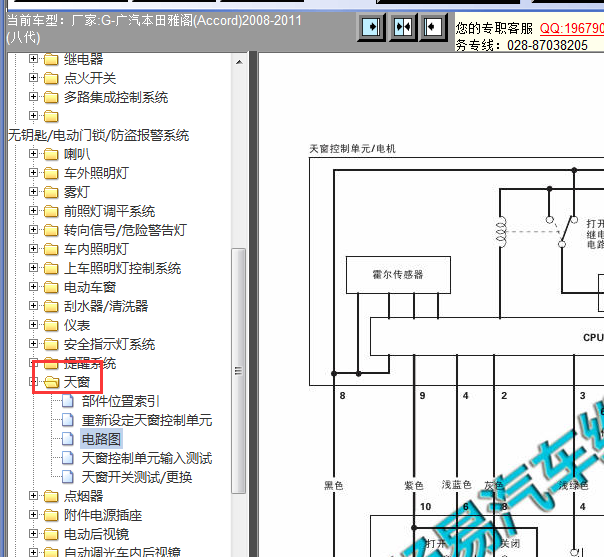Click the 紫色 wire label in diagram
The image size is (604, 557).
coord(414,485)
